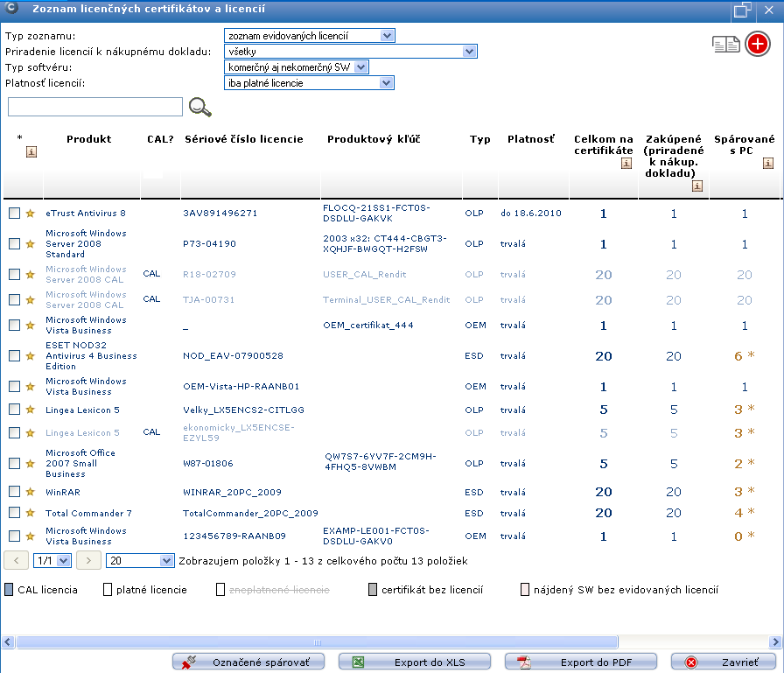The image size is (784, 673).
Task: Open the Typ zoznamu dropdown
Action: pos(310,36)
